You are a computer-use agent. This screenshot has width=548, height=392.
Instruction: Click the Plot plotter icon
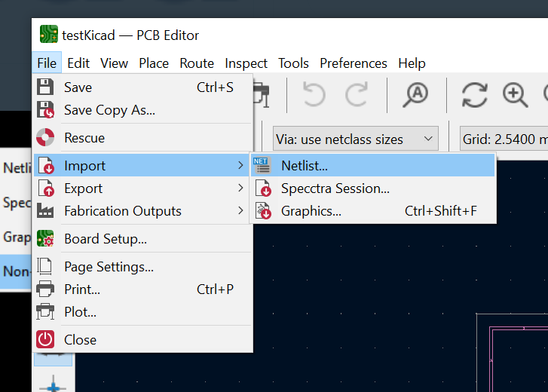(x=45, y=311)
